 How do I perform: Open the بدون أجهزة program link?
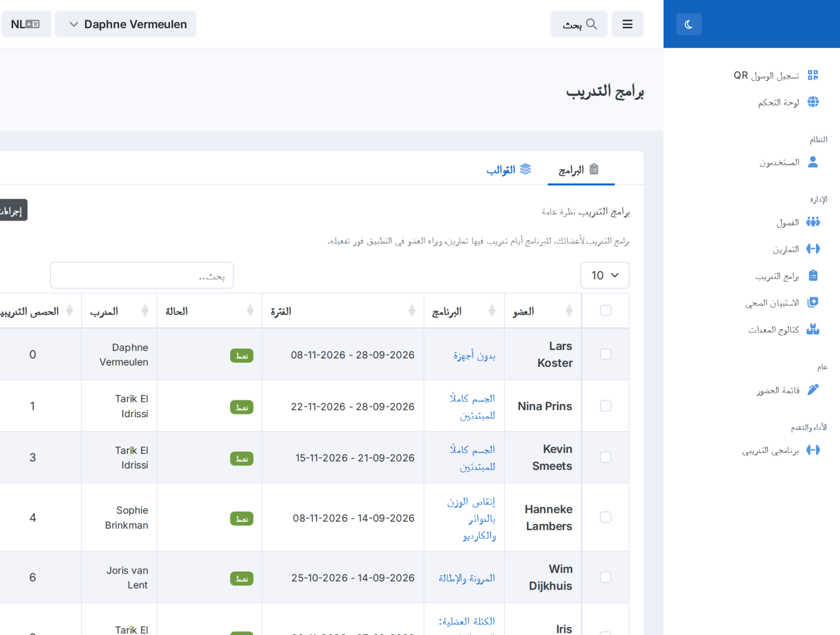point(475,355)
